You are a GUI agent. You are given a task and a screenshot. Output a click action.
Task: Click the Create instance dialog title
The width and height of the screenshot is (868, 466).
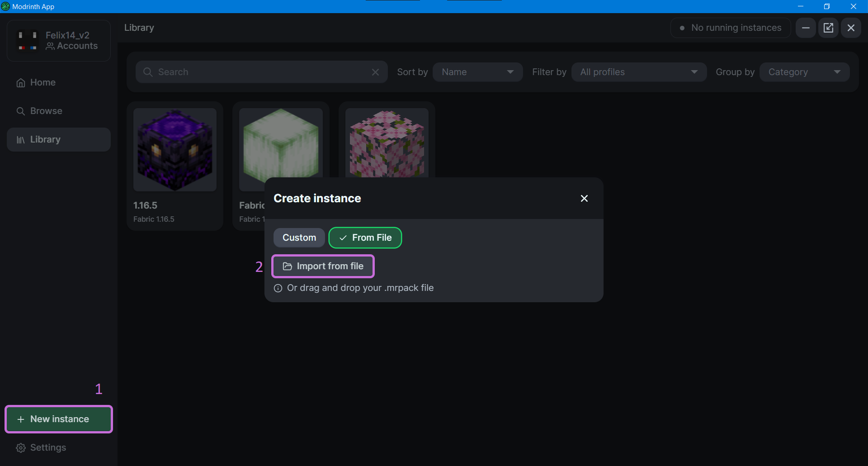tap(317, 198)
